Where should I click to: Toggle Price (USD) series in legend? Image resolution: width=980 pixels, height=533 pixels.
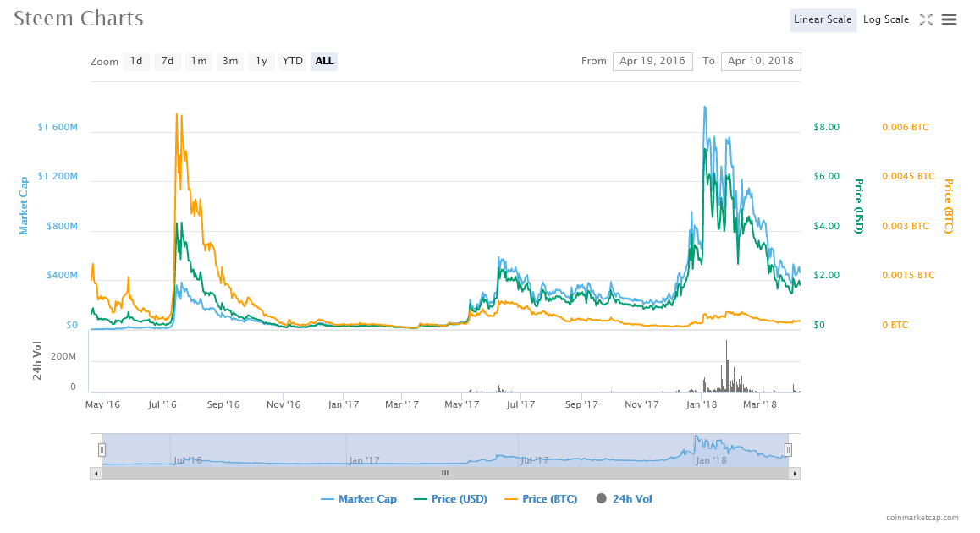click(450, 499)
